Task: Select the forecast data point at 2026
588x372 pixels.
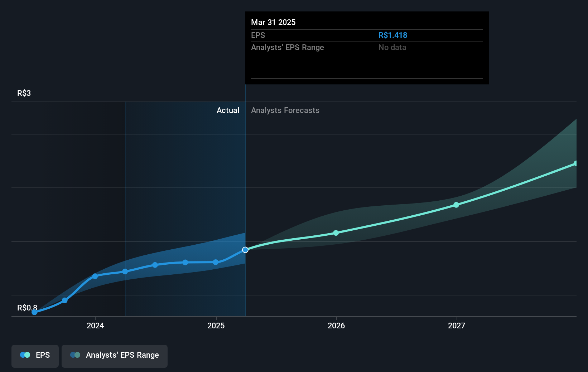Action: tap(336, 233)
